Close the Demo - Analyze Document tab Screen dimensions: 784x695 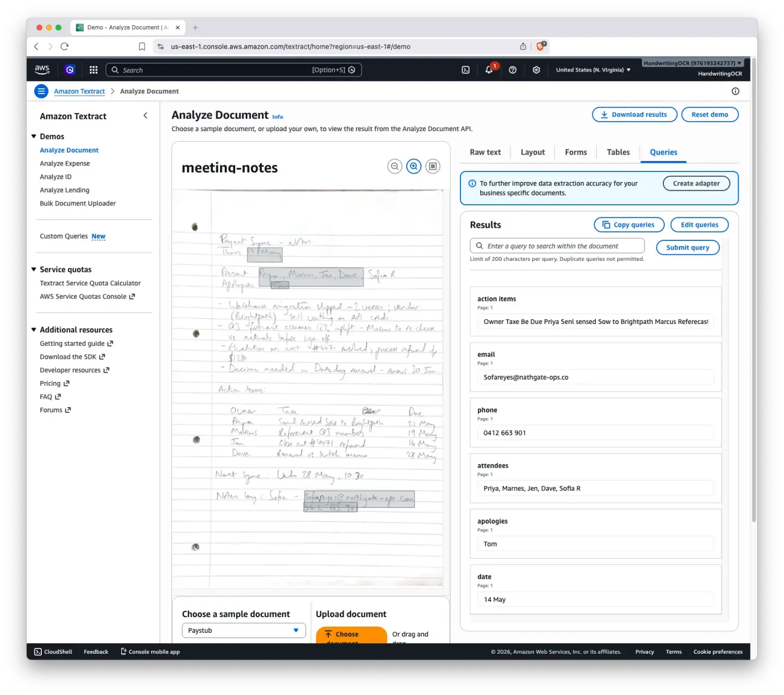178,28
